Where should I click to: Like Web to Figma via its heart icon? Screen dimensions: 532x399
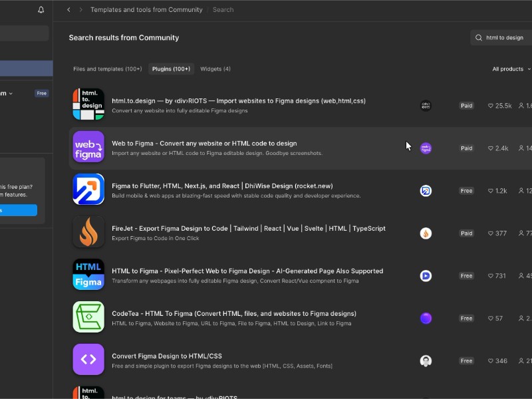tap(491, 148)
